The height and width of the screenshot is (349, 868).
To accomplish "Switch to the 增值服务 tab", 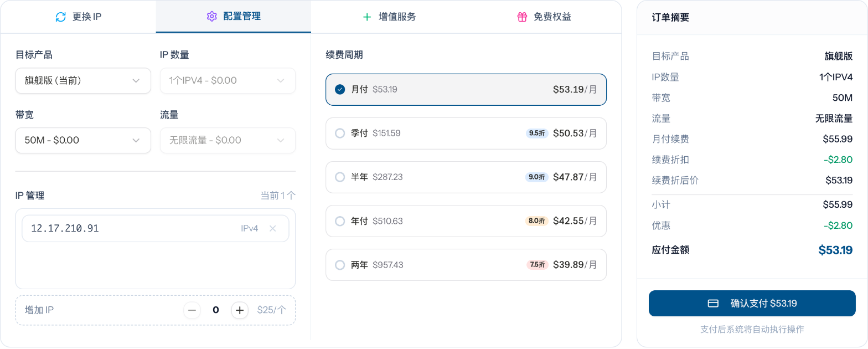I will tap(389, 17).
